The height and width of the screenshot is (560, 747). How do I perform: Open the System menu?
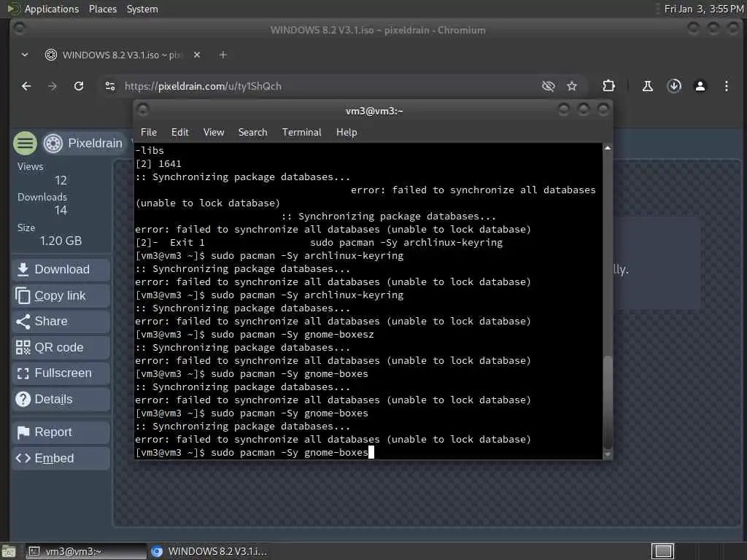tap(142, 9)
